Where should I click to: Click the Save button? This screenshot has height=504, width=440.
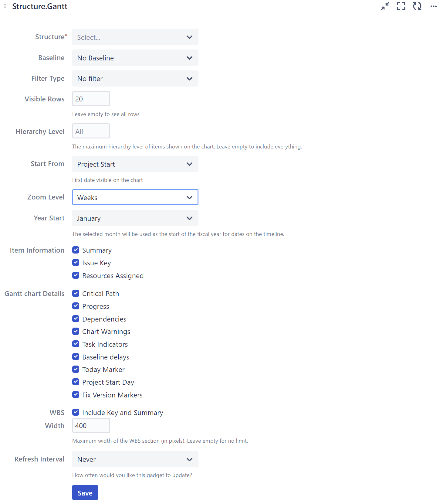pyautogui.click(x=85, y=492)
